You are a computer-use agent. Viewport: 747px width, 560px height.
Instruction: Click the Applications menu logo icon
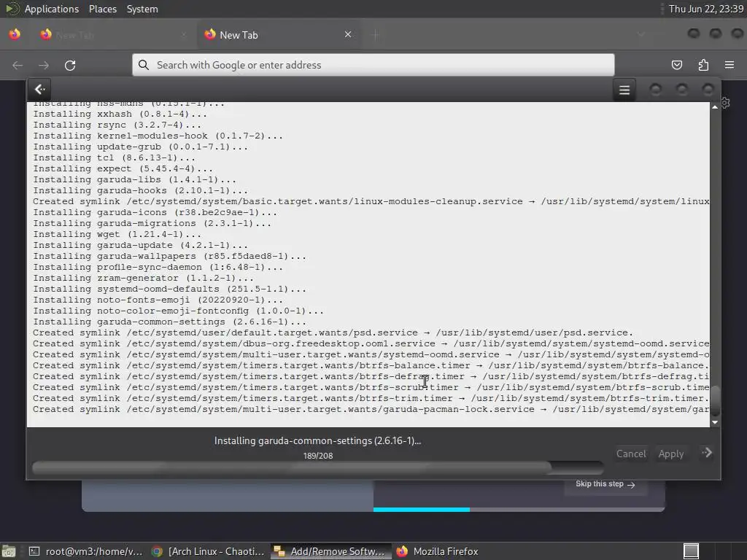coord(12,9)
